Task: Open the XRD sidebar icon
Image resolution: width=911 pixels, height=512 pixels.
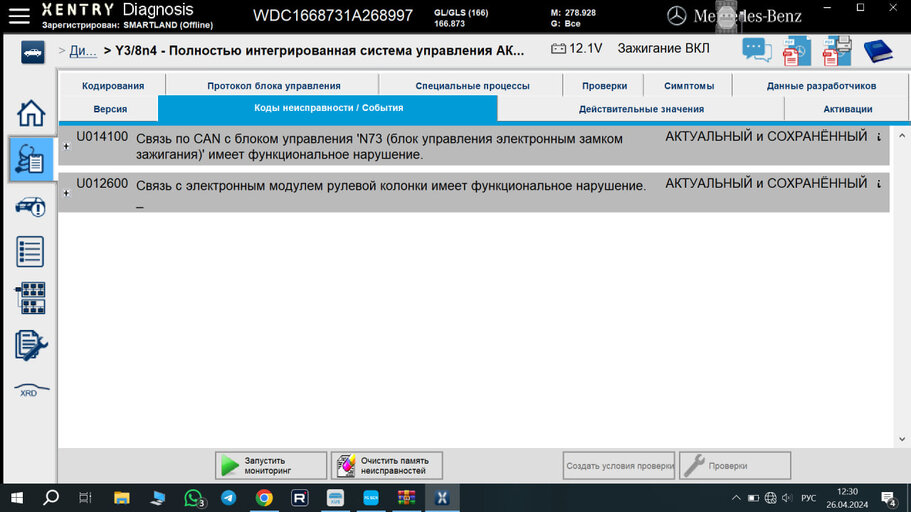Action: (x=31, y=391)
